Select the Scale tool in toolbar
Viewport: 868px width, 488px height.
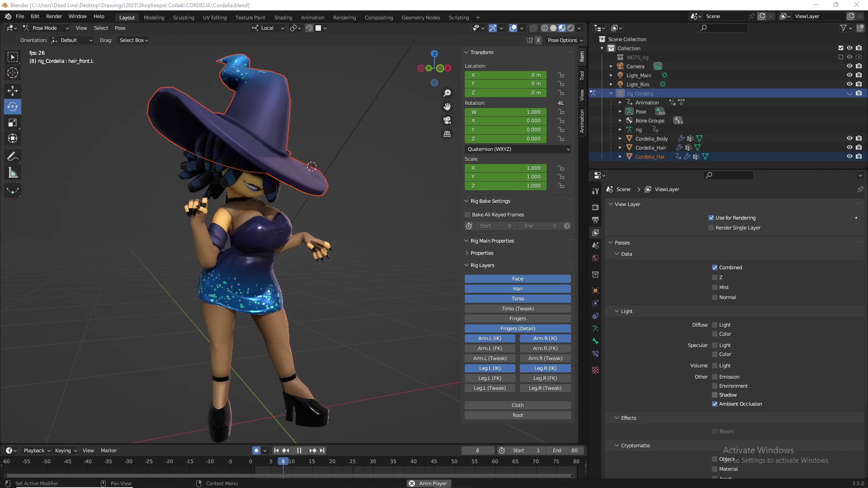[x=13, y=122]
